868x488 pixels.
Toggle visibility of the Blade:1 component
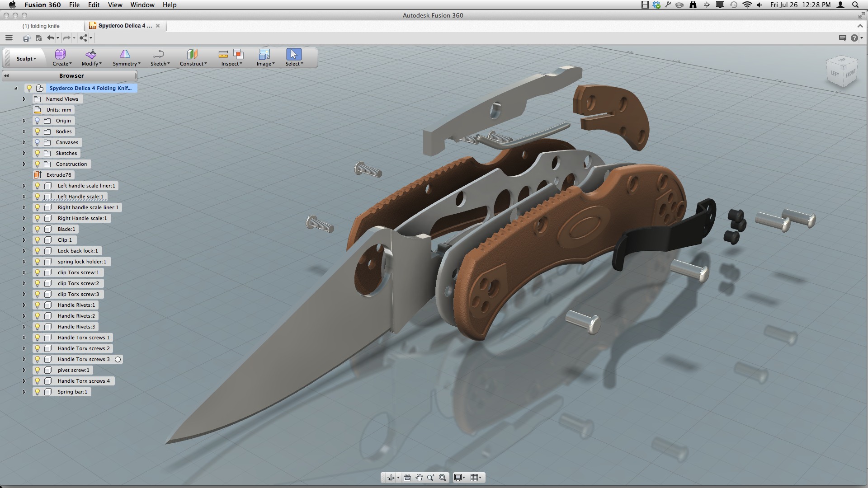coord(37,229)
